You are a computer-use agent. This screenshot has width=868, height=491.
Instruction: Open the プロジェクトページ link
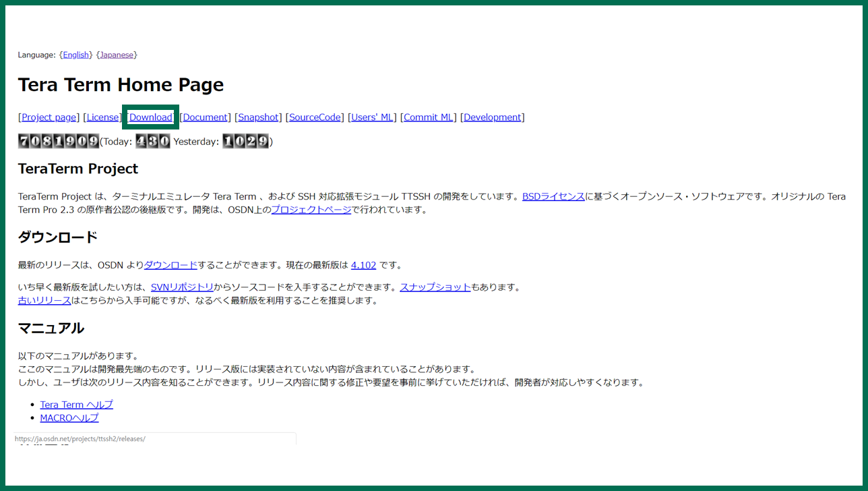point(311,210)
